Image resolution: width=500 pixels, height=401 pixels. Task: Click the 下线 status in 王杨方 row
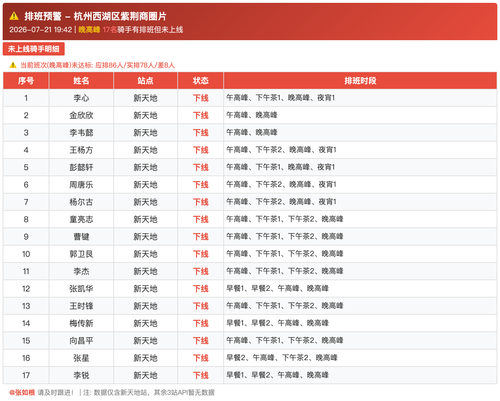point(201,150)
